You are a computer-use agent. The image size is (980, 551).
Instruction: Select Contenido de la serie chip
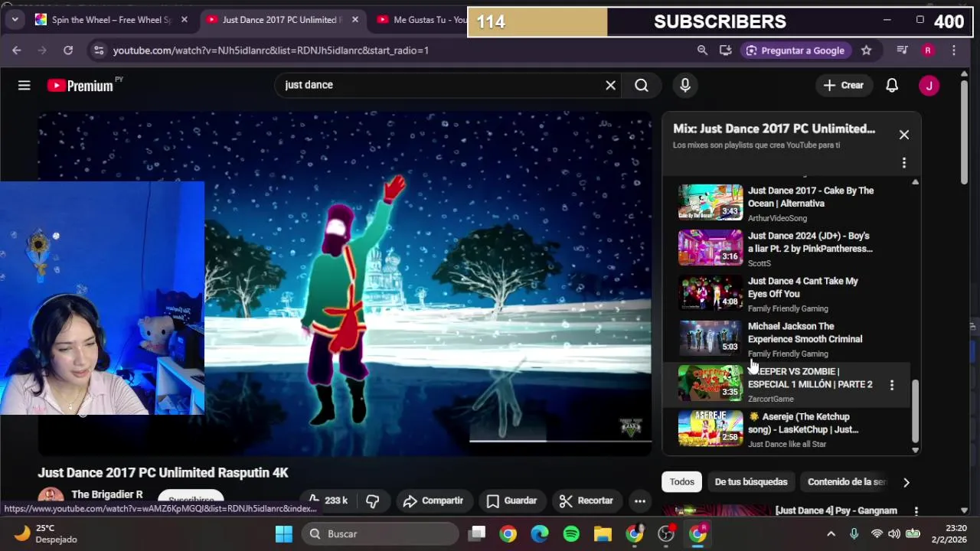847,482
